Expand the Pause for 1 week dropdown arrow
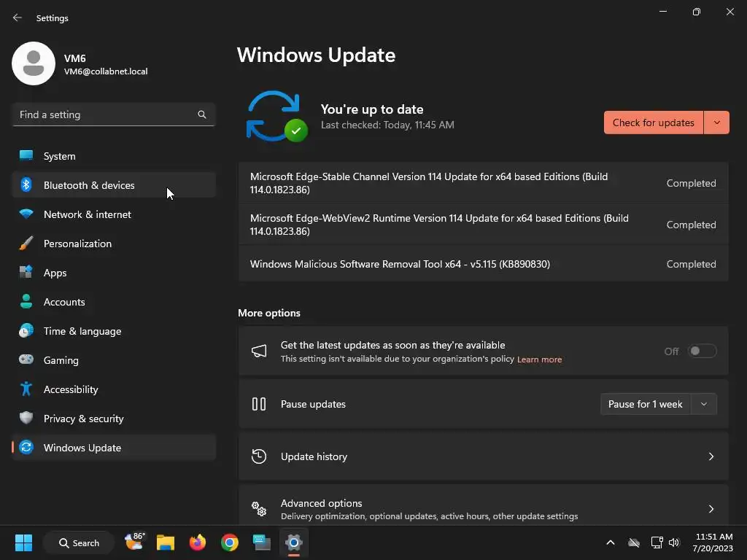The width and height of the screenshot is (747, 560). point(704,404)
